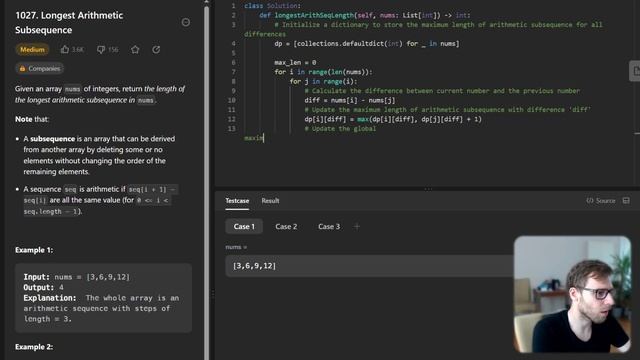Click the '1027. Longest Arithmetic Subsequence' title

pyautogui.click(x=69, y=22)
